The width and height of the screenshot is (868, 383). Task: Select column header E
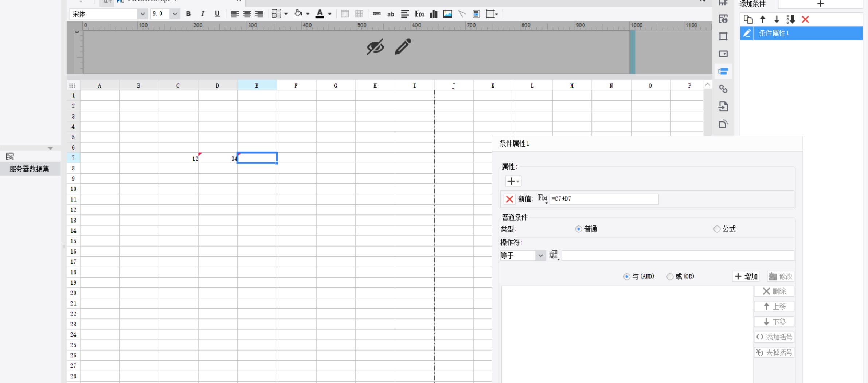(257, 85)
